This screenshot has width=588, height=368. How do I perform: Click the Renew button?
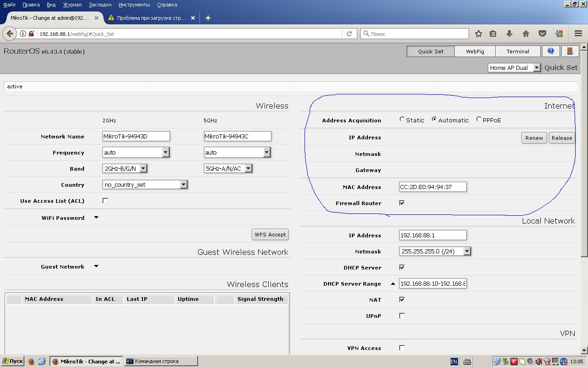point(534,138)
